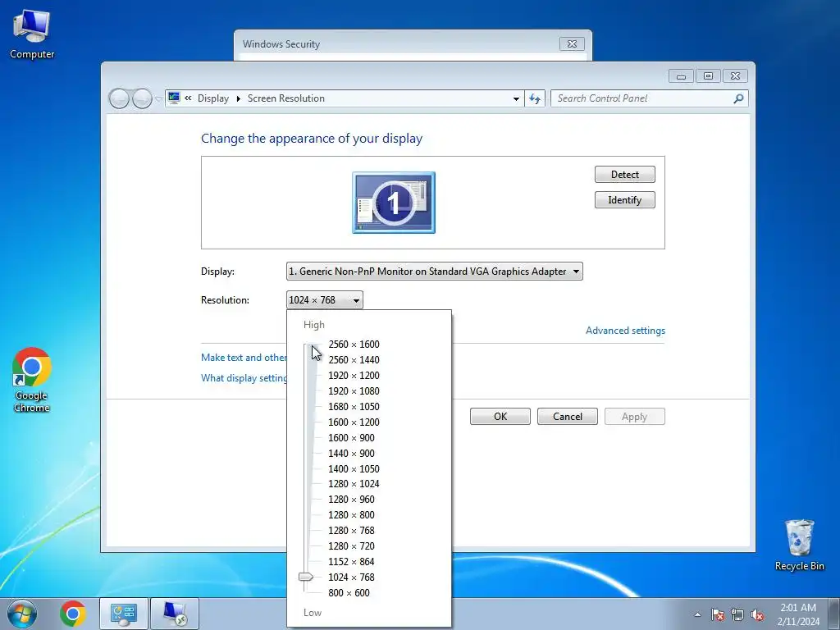Switch to Control Panel taskbar button
Image resolution: width=840 pixels, height=630 pixels.
tap(124, 614)
